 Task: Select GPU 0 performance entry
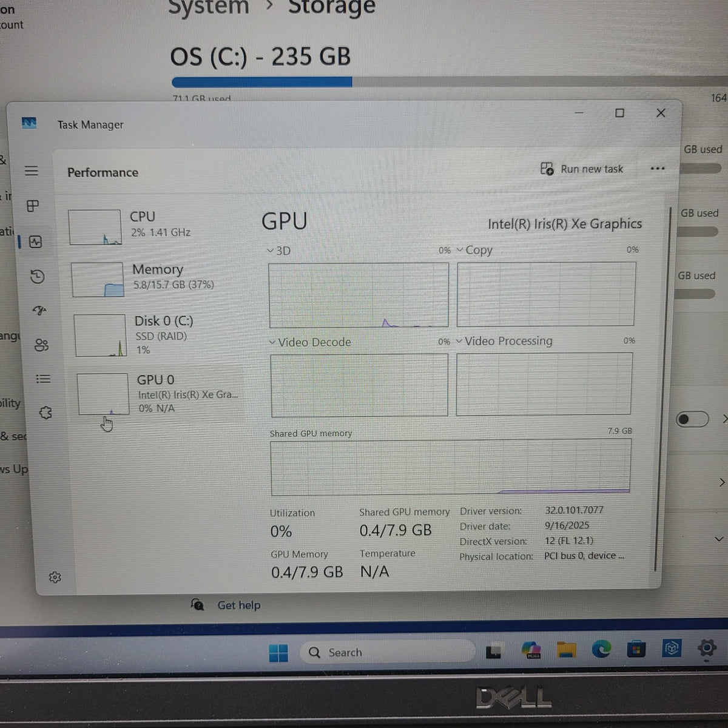[x=160, y=394]
